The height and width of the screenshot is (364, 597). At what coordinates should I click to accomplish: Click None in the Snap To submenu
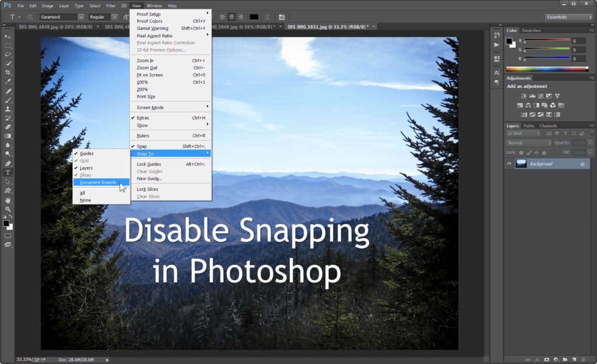coord(86,200)
